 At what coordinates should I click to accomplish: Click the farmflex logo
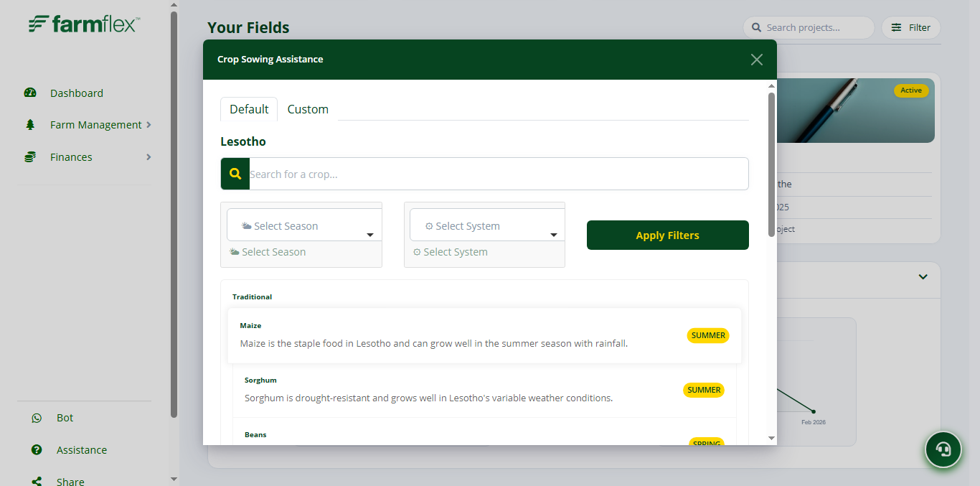click(x=84, y=24)
